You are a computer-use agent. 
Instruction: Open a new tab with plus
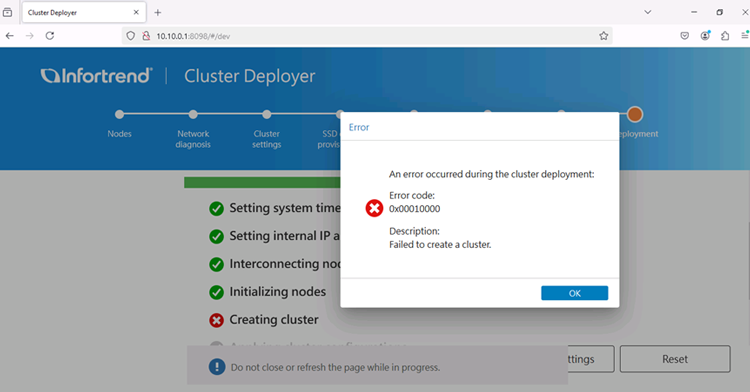click(157, 12)
